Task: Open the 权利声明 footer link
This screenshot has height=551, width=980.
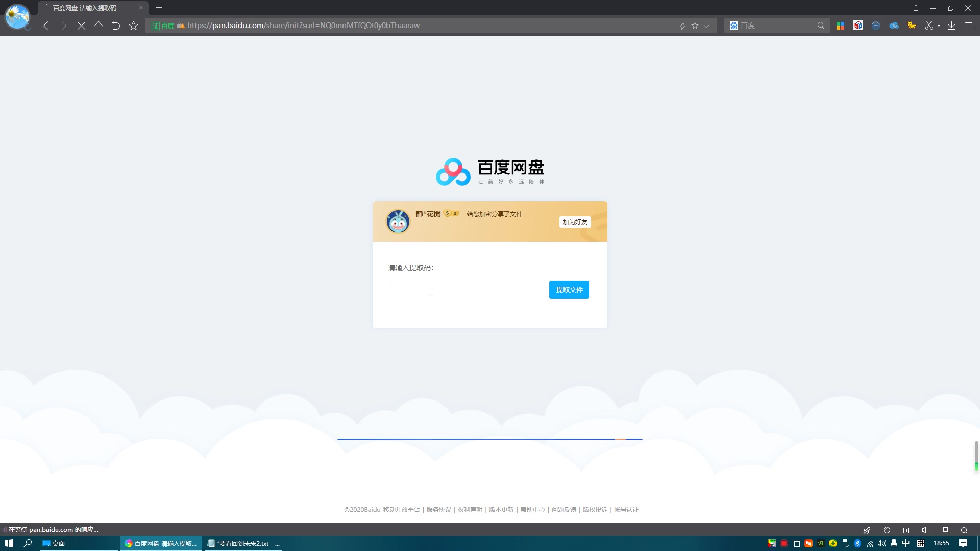Action: click(x=470, y=509)
